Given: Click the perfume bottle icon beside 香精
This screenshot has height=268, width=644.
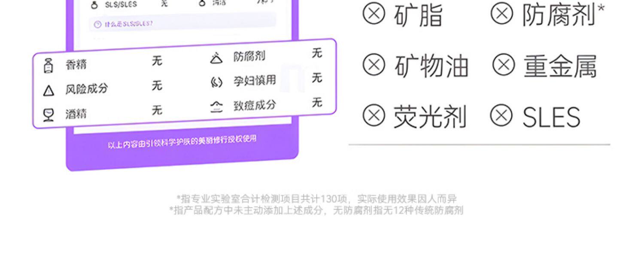Looking at the screenshot, I should coord(49,66).
